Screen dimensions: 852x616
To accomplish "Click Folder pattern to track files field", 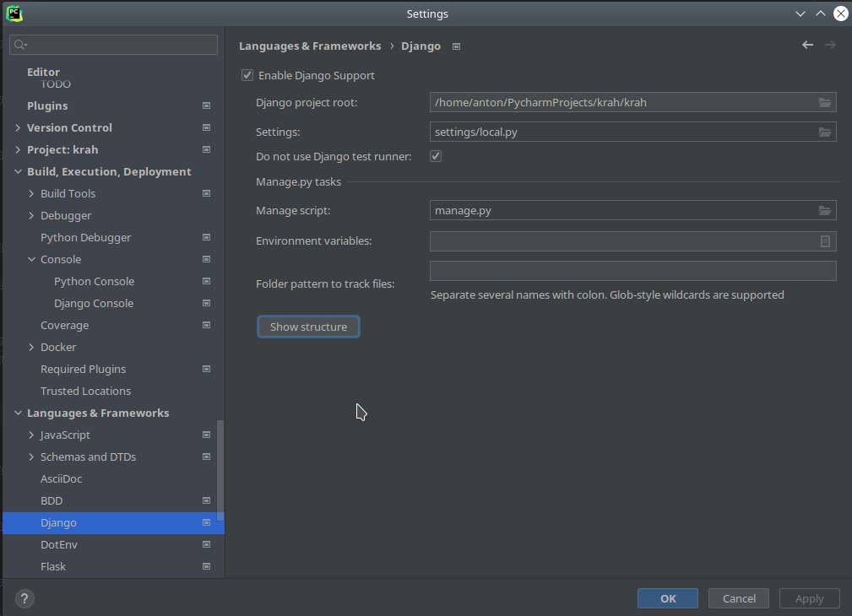I will [633, 271].
